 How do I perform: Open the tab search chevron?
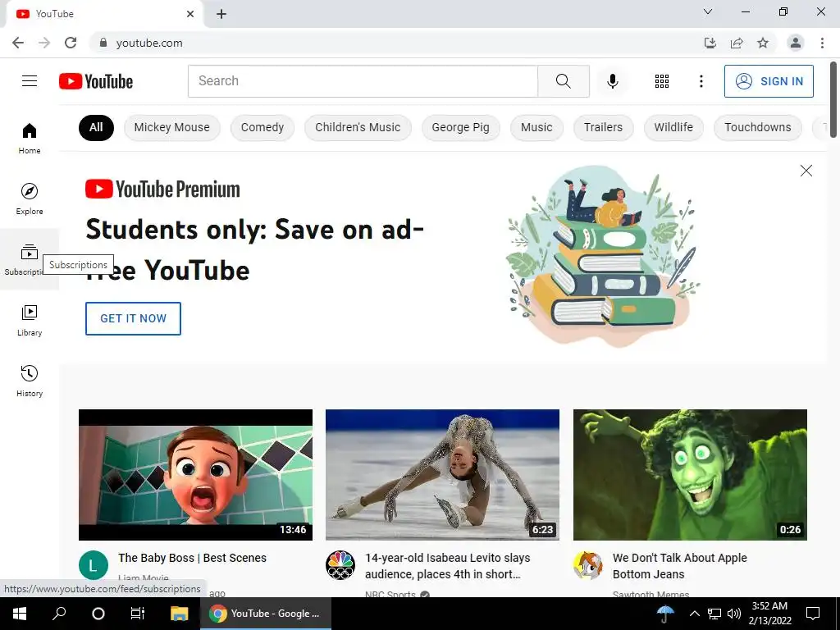[708, 11]
